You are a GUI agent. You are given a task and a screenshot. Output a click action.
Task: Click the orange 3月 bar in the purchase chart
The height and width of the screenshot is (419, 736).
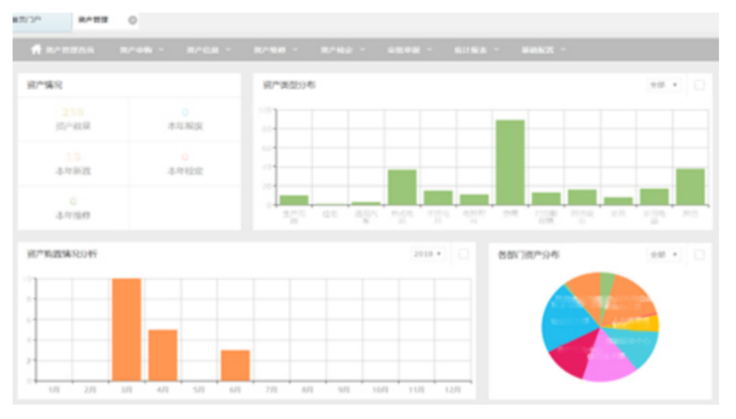(x=126, y=329)
